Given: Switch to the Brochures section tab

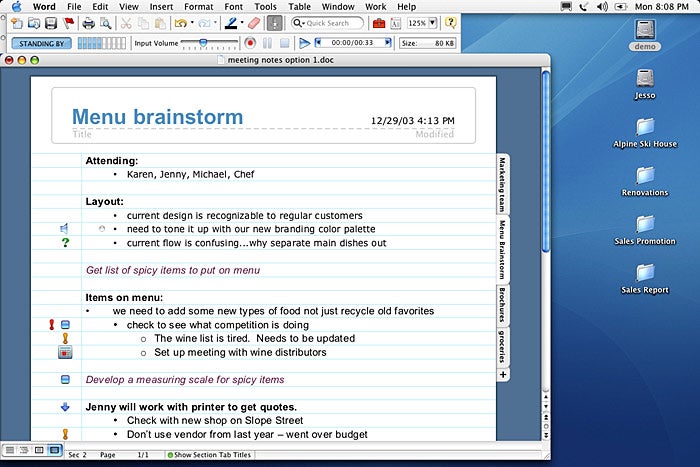Looking at the screenshot, I should point(503,305).
